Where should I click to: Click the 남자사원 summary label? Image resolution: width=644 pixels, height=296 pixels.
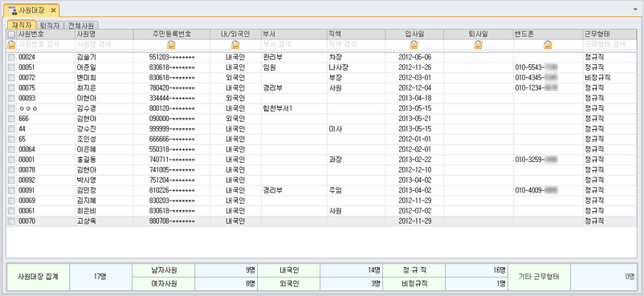click(164, 270)
